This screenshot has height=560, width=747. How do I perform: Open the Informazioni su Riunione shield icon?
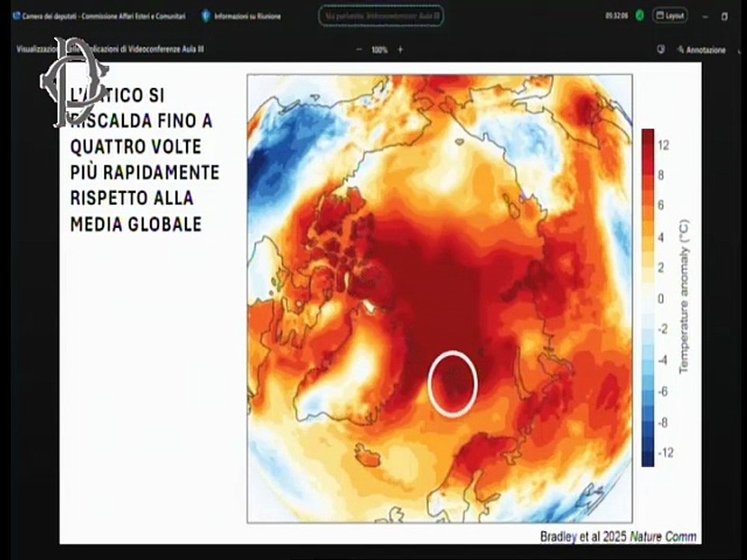(205, 16)
